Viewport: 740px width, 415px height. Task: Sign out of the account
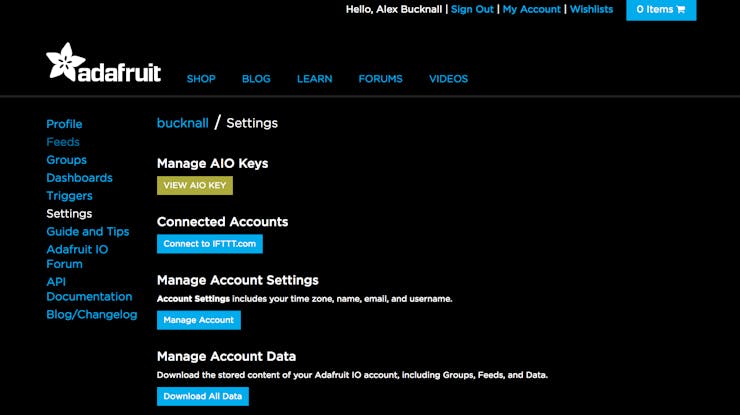472,9
